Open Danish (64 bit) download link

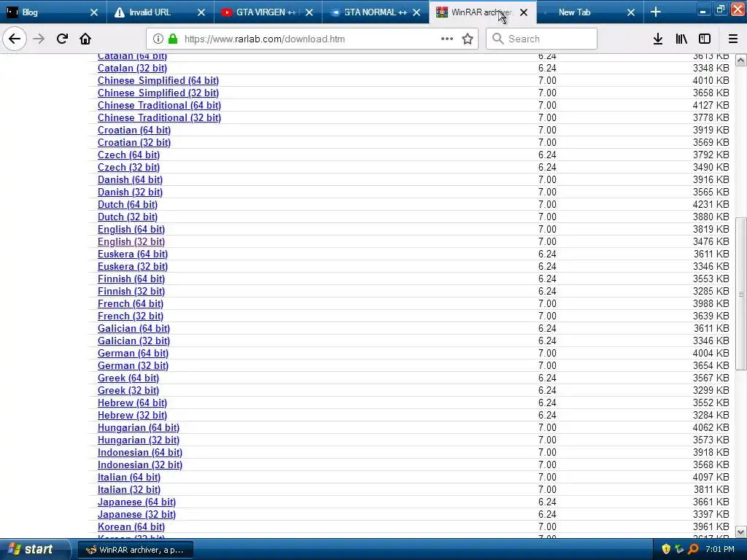pyautogui.click(x=130, y=179)
